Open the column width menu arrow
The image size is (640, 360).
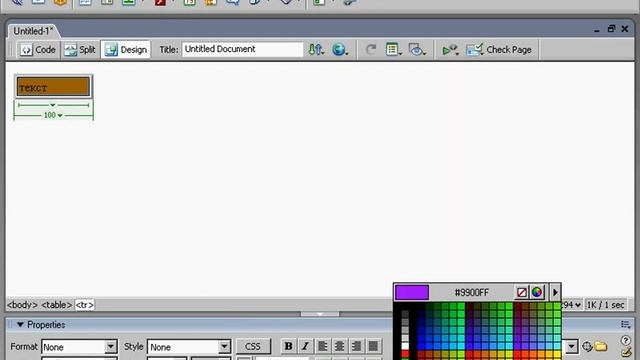(x=53, y=105)
